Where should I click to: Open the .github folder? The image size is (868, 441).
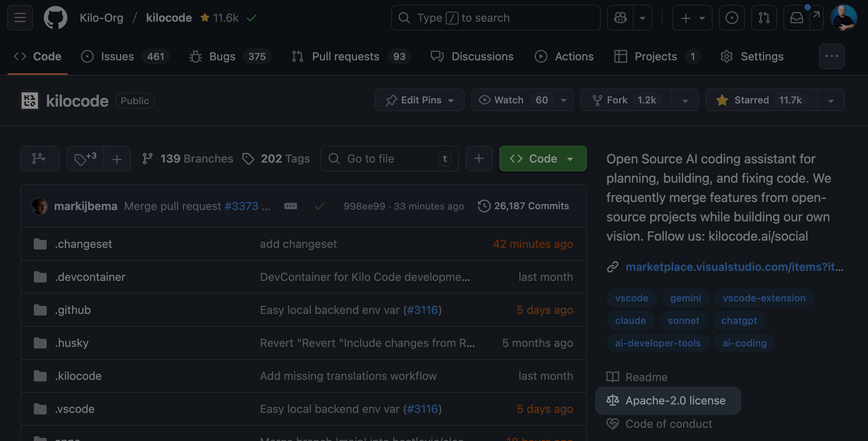click(x=73, y=310)
